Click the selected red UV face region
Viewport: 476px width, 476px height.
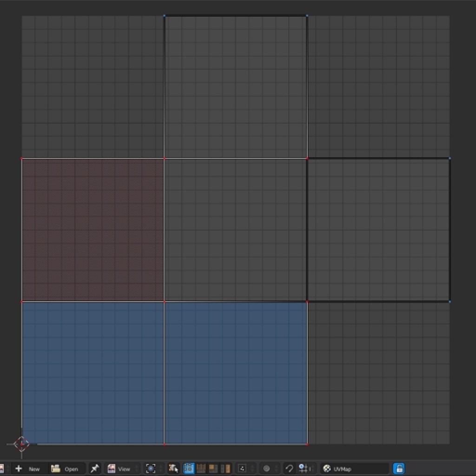point(93,228)
